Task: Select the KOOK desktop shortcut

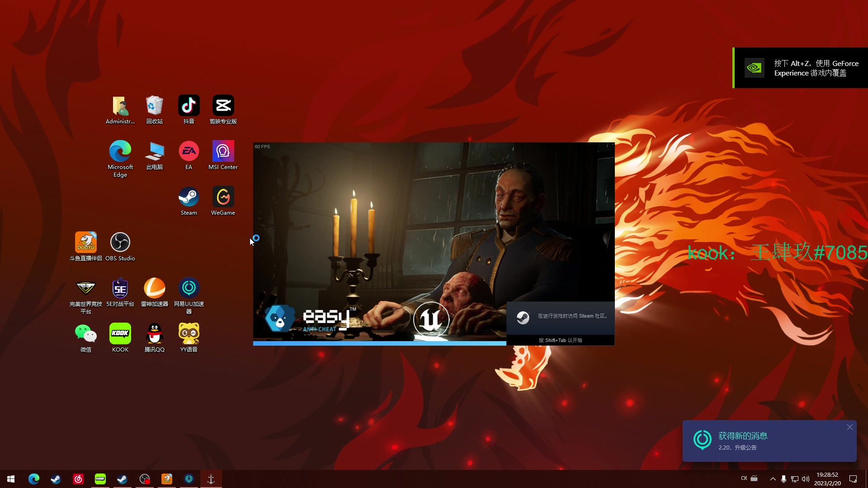Action: tap(120, 338)
